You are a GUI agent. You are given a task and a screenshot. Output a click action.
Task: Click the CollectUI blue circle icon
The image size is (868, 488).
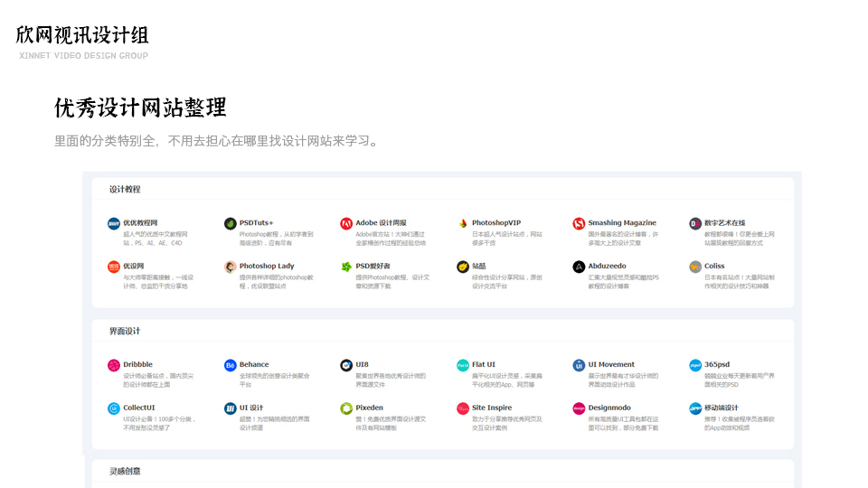pyautogui.click(x=114, y=408)
